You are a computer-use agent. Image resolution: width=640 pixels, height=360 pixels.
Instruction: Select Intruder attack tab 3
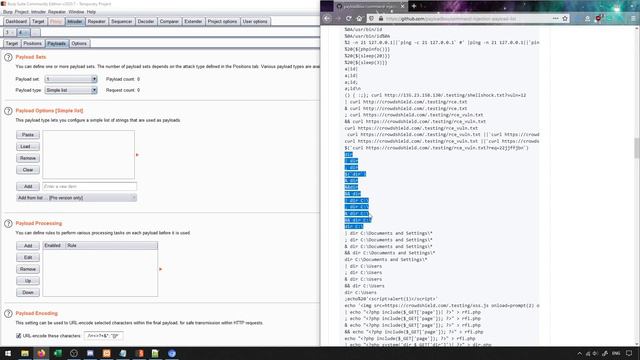(9, 32)
